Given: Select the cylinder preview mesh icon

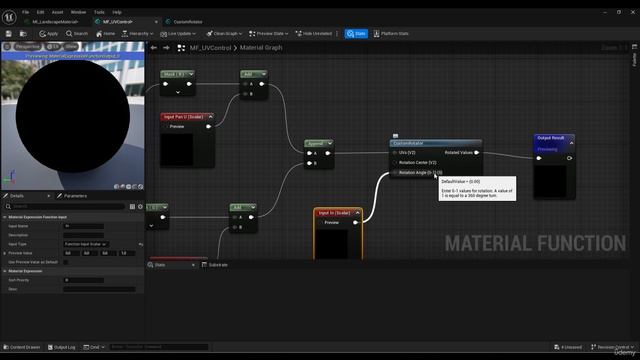Looking at the screenshot, I should pos(116,187).
